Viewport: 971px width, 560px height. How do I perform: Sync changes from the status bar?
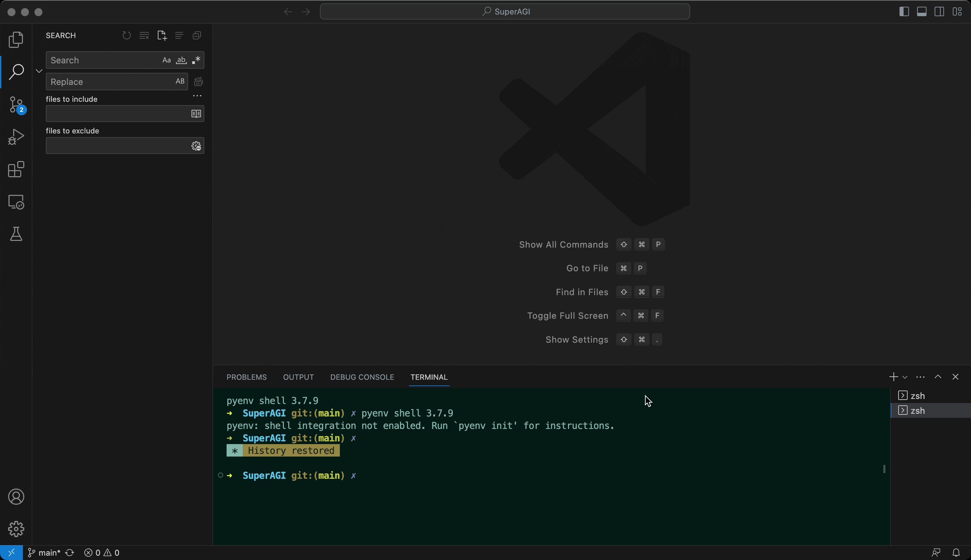point(70,552)
